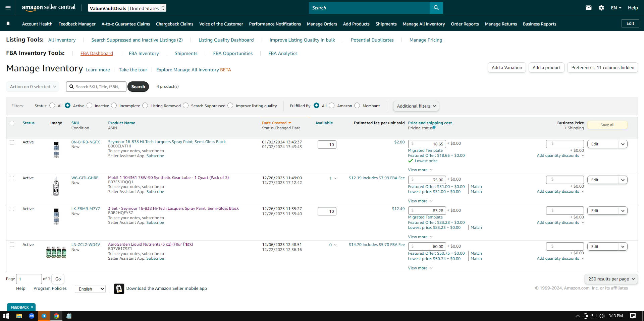This screenshot has height=321, width=644.
Task: Click the volume speaker tray icon
Action: [x=601, y=316]
